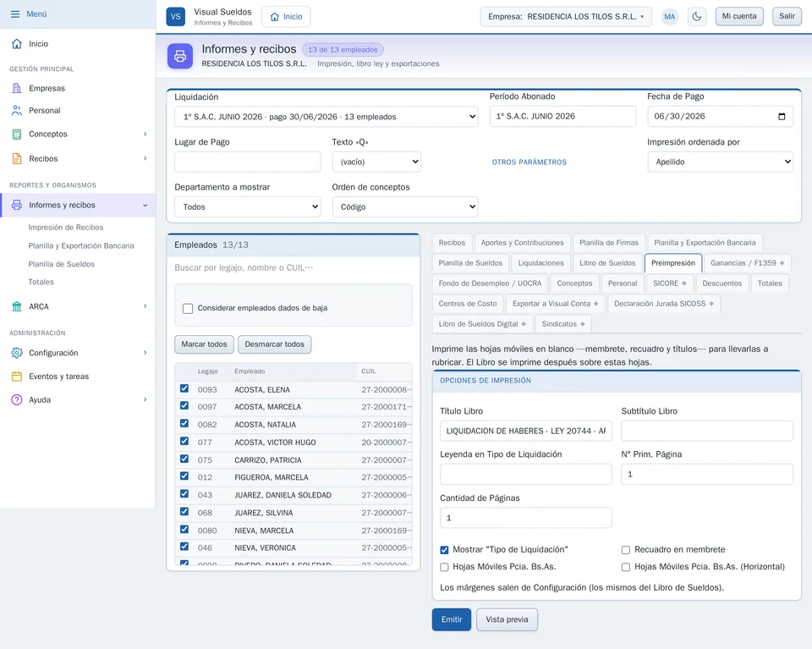Open the Inicio house icon in sidebar
Screen dimensions: 812x649
point(17,43)
